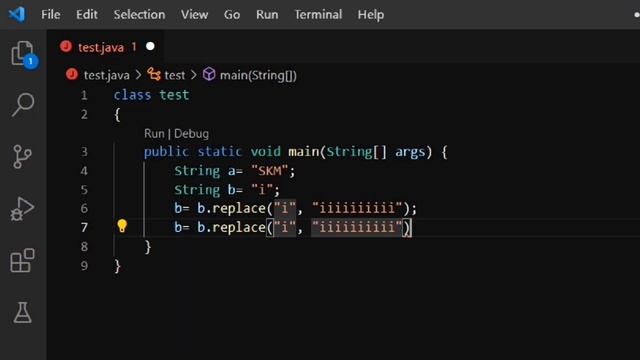Click 'void' keyword on line 3
640x360 pixels.
266,152
